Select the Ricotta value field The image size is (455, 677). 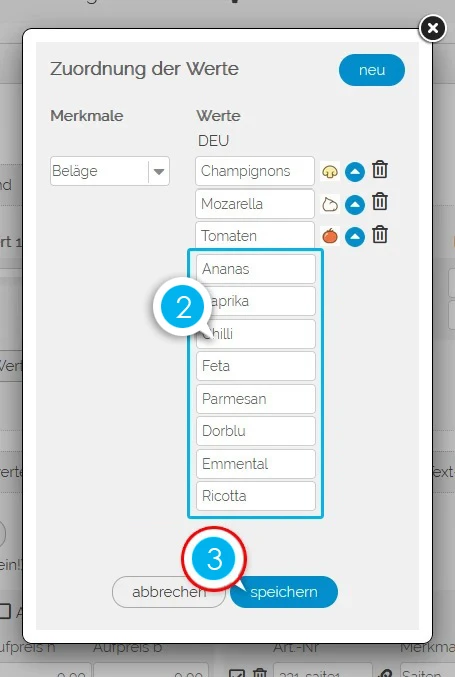coord(256,496)
